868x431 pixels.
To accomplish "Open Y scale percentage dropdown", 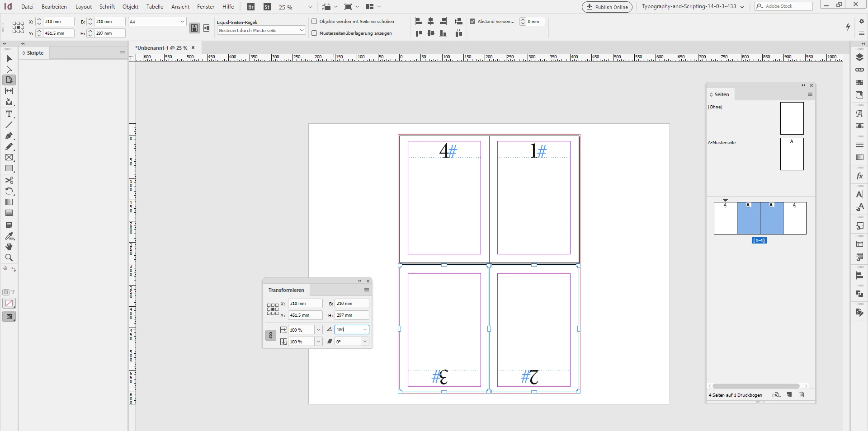I will (318, 342).
